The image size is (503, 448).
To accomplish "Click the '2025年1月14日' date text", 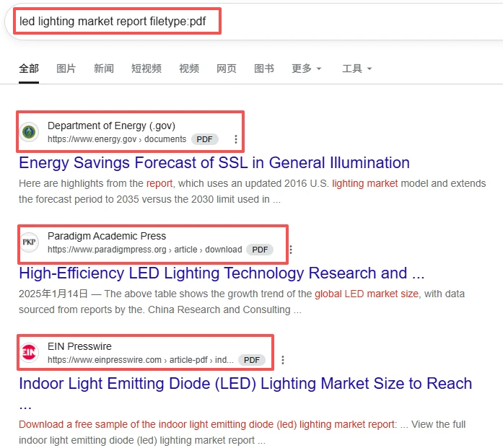I will 53,294.
